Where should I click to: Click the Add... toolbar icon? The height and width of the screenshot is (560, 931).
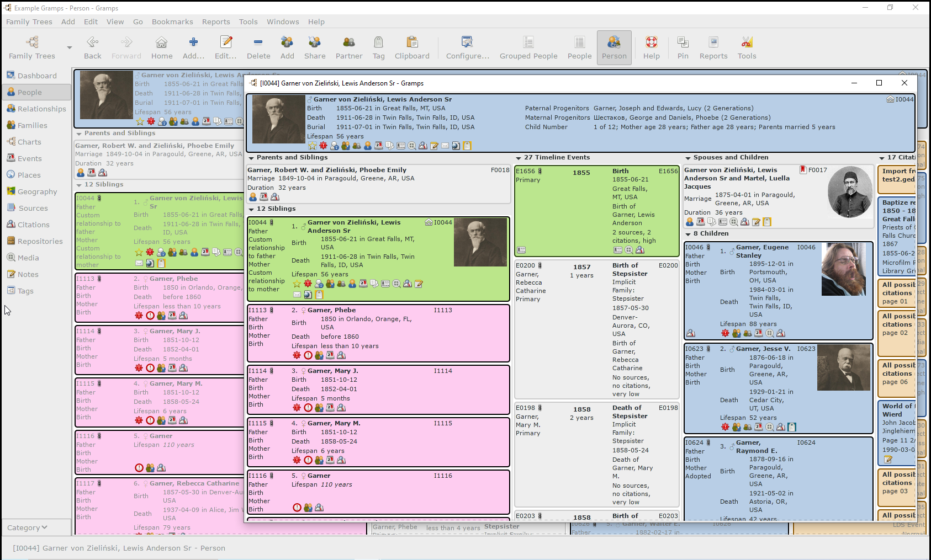click(x=193, y=48)
